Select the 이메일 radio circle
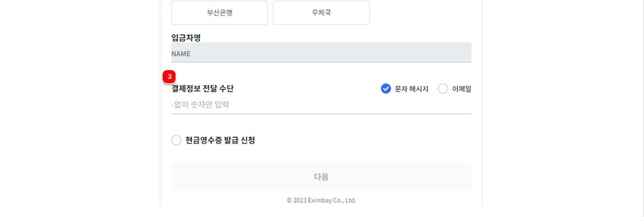The image size is (644, 217). [x=443, y=89]
